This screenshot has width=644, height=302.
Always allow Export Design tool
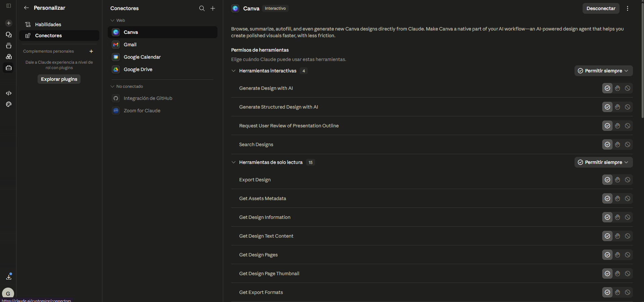click(607, 180)
